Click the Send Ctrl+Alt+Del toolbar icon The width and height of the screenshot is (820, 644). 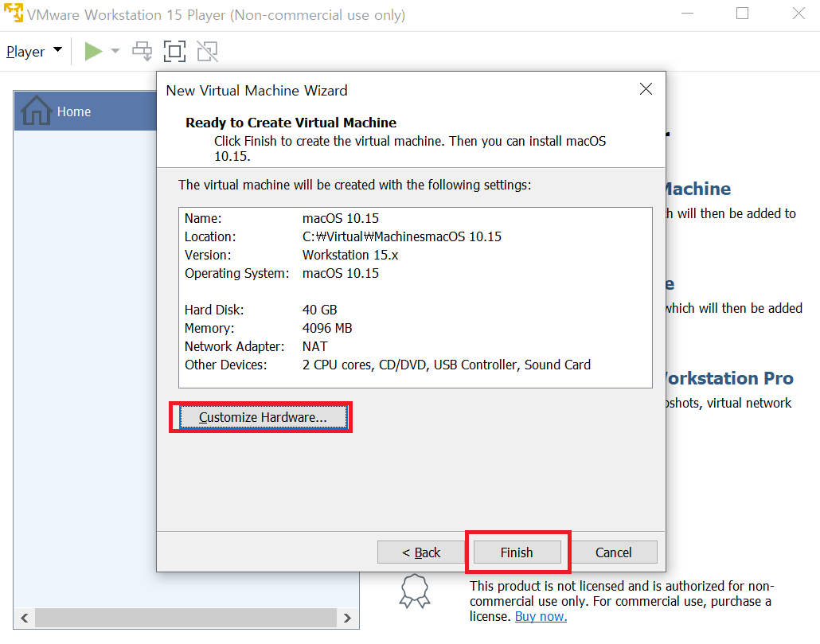pyautogui.click(x=143, y=52)
